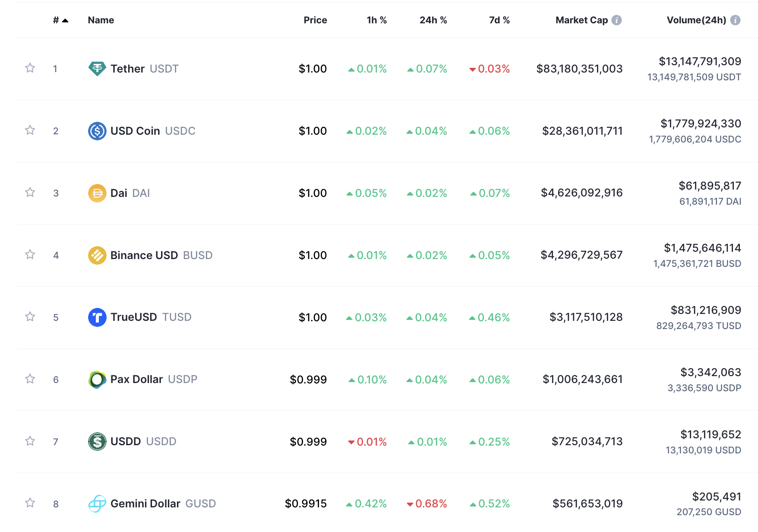Screen dimensions: 758x532
Task: Click the USDD coin logo icon
Action: pos(97,441)
